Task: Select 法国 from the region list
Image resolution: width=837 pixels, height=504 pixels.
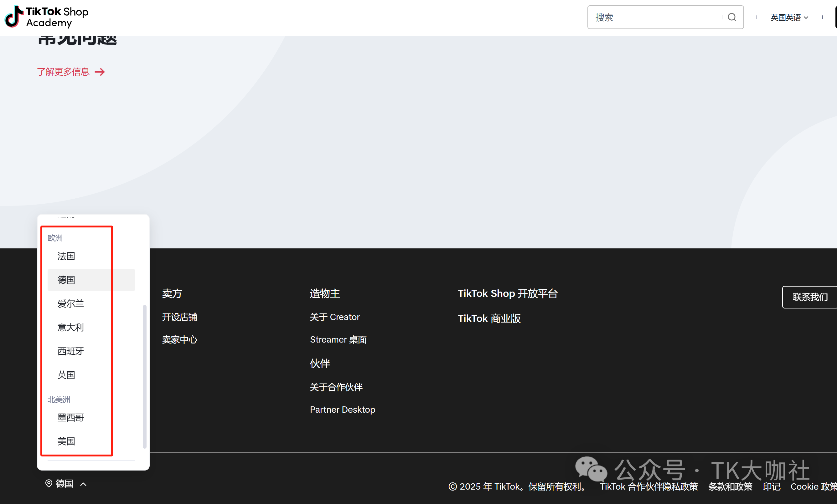Action: coord(66,256)
